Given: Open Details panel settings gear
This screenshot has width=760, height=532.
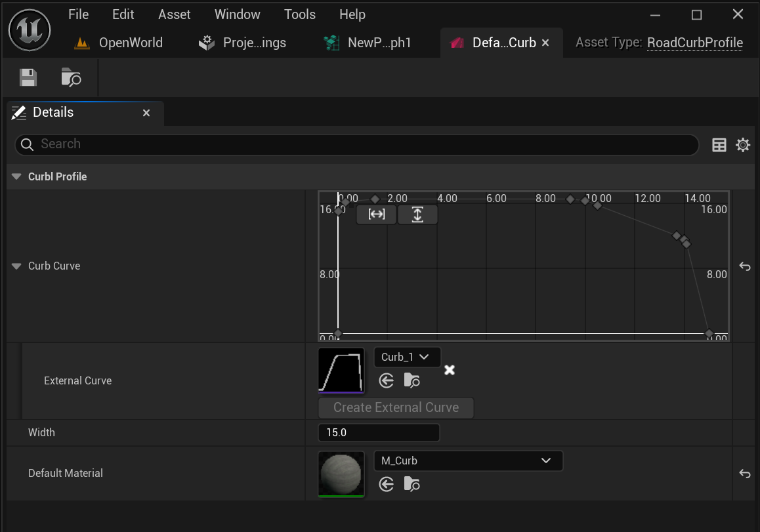Looking at the screenshot, I should click(x=742, y=144).
